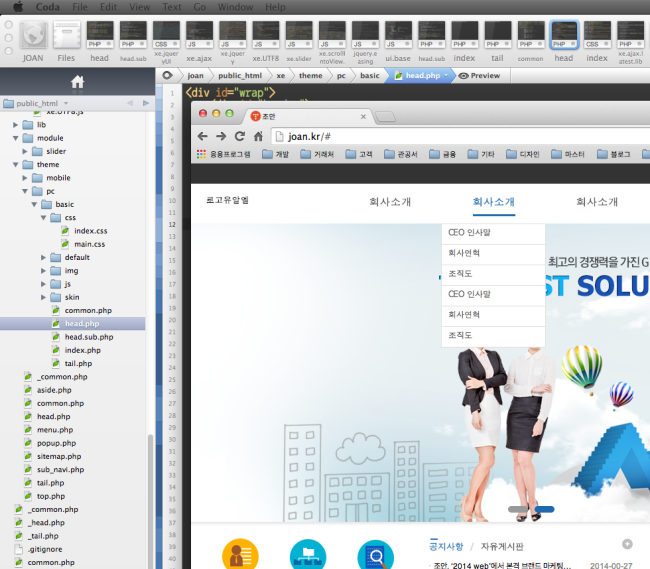This screenshot has width=650, height=569.
Task: Open main.css in the file tree
Action: tap(90, 244)
